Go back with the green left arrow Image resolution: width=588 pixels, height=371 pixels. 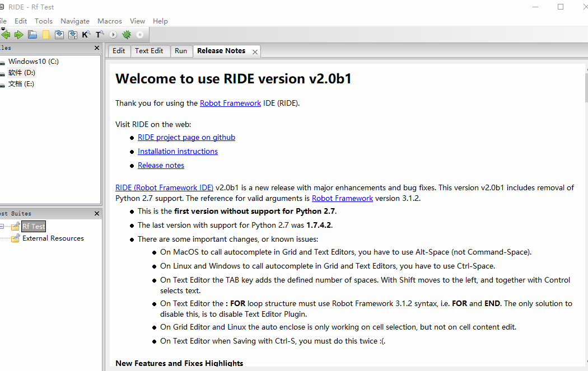[6, 35]
